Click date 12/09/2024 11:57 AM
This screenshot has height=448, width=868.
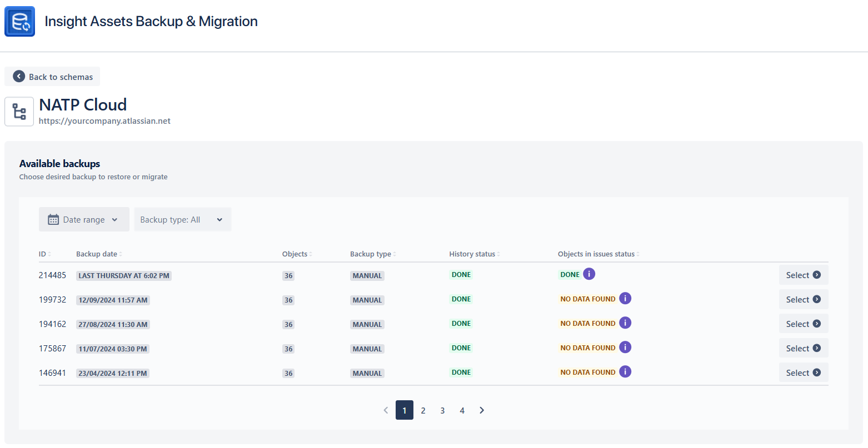(113, 300)
